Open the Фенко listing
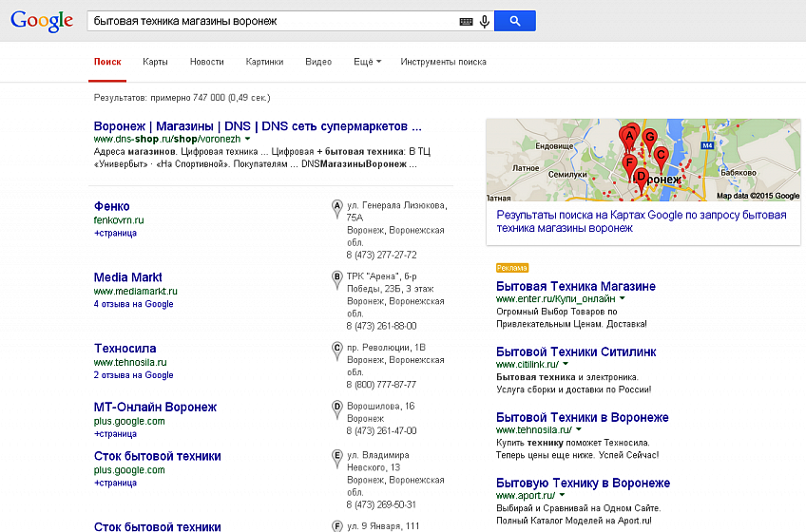This screenshot has height=532, width=806. [111, 206]
